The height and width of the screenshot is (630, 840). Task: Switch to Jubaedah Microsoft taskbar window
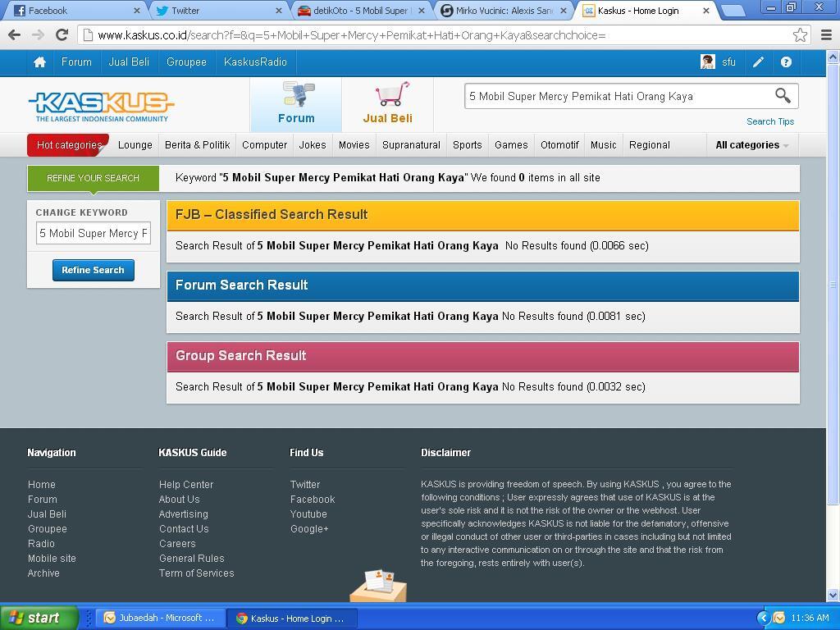coord(161,619)
